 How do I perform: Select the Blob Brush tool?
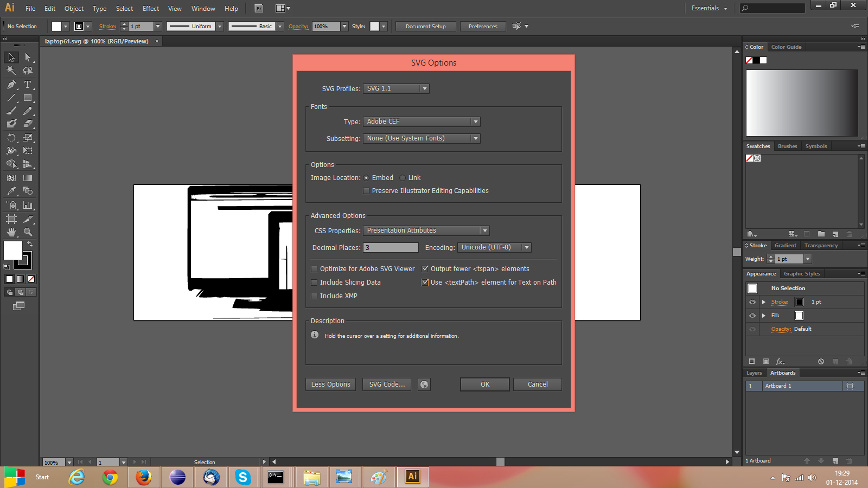[11, 124]
